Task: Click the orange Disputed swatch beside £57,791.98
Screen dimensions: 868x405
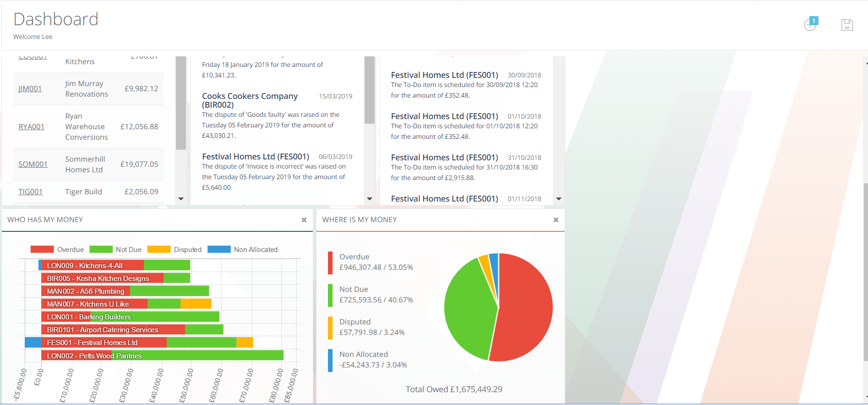Action: pyautogui.click(x=330, y=328)
